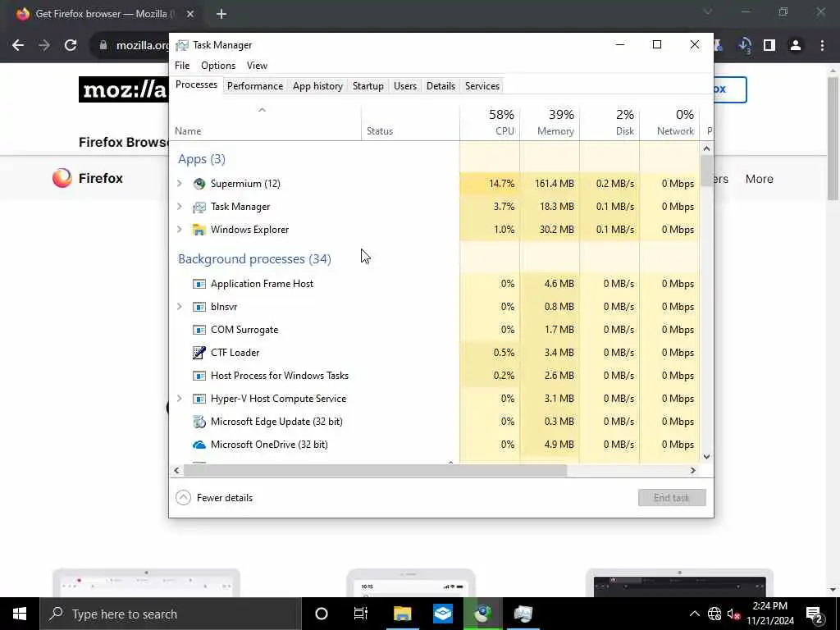Click the horizontal scrollbar thumb in Task Manager

click(x=375, y=471)
